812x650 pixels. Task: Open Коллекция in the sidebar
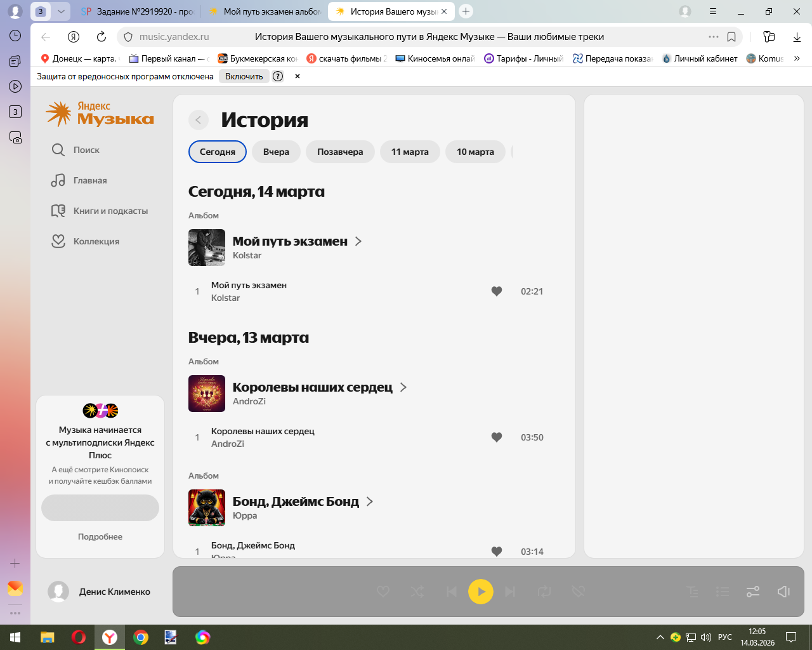coord(85,241)
